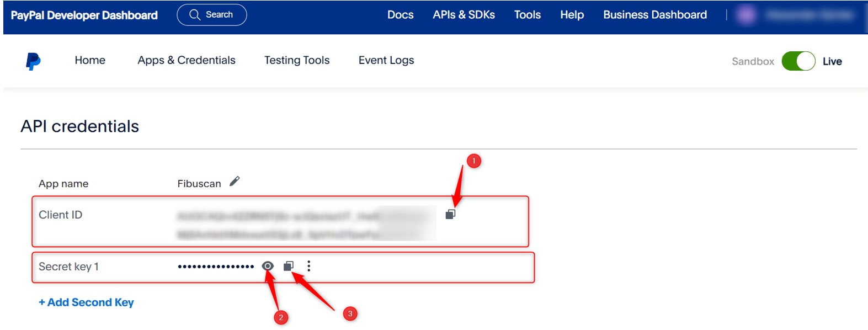The height and width of the screenshot is (330, 868).
Task: Reveal Secret key 1 with eye icon
Action: (x=268, y=266)
